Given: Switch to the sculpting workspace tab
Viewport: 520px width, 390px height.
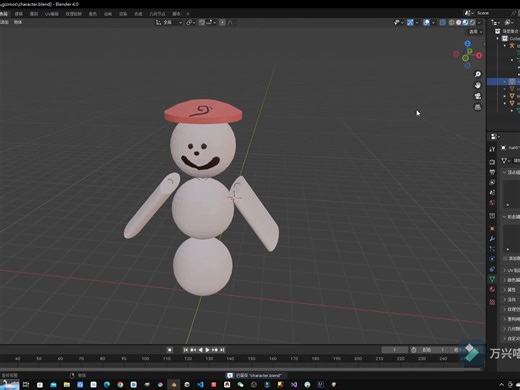Looking at the screenshot, I should (x=34, y=14).
